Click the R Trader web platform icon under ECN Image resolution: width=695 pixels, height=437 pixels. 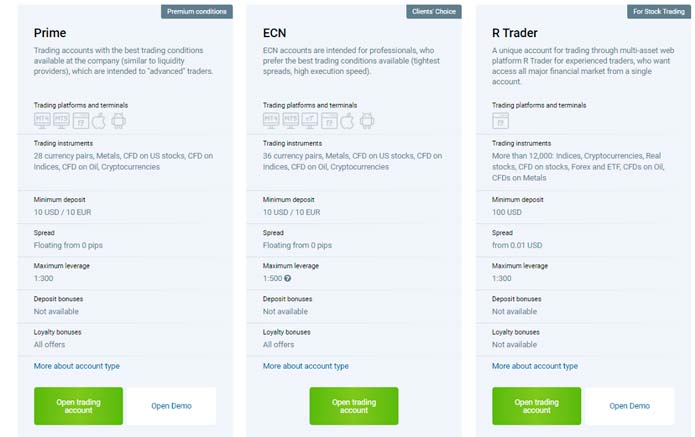[329, 121]
